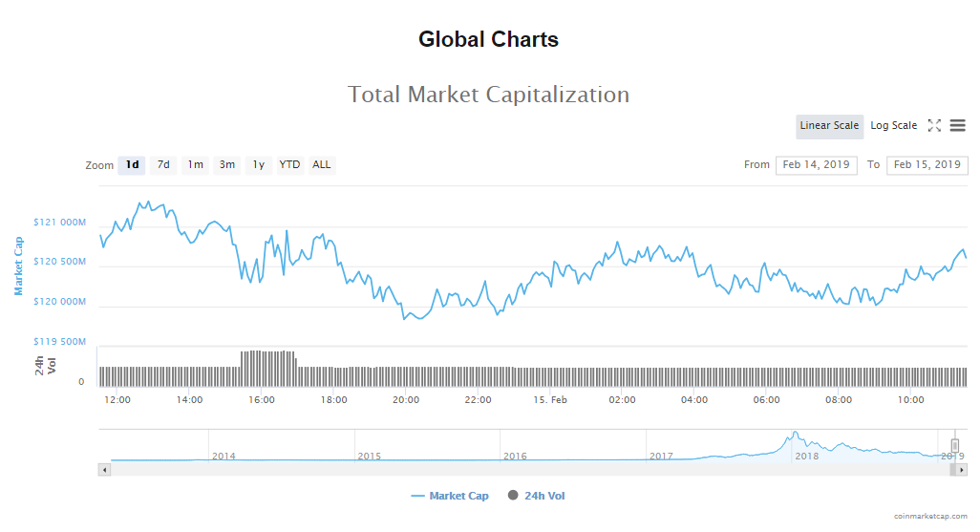Select Linear Scale option
Image resolution: width=980 pixels, height=532 pixels.
pos(829,126)
